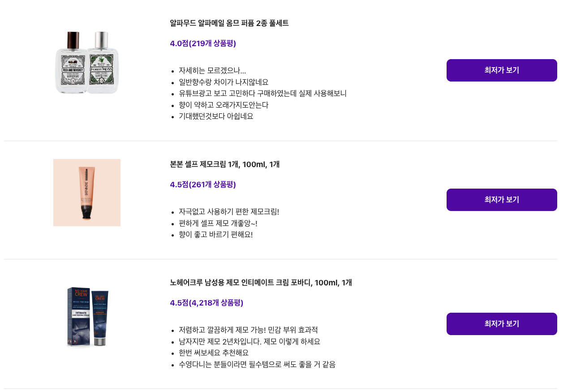Select review 향이 약하고 오래가지도안는다
The height and width of the screenshot is (392, 572).
[224, 105]
